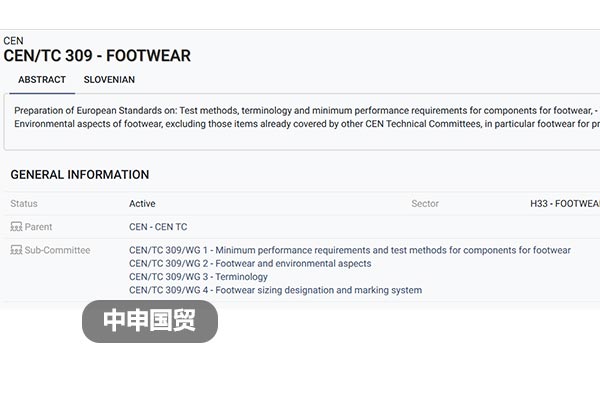The image size is (600, 400).
Task: Click the Active status value
Action: [142, 204]
